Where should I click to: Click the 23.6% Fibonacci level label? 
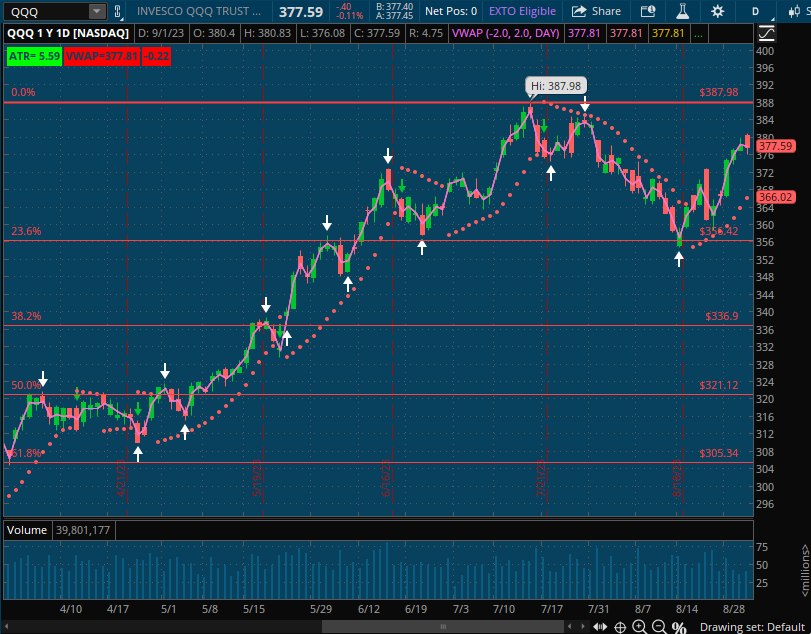click(x=26, y=231)
